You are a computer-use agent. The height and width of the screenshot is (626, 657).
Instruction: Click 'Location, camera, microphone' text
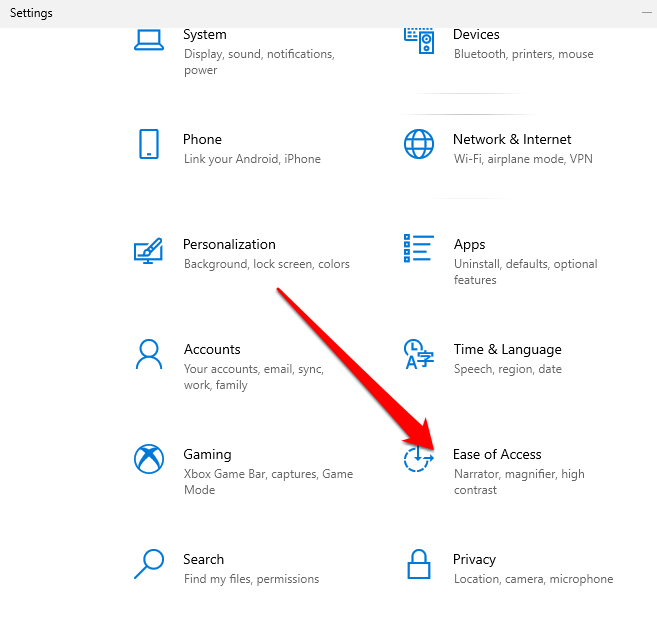point(533,579)
